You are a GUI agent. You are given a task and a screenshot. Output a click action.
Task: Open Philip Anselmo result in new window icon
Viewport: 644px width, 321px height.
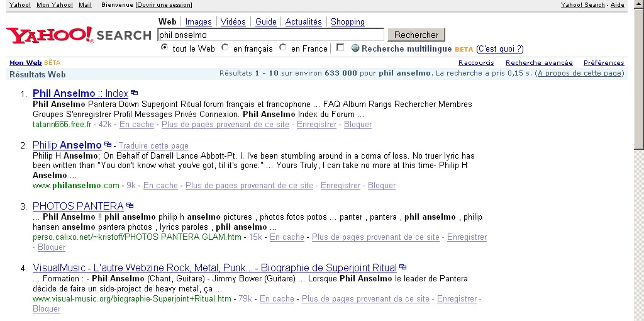pyautogui.click(x=108, y=144)
